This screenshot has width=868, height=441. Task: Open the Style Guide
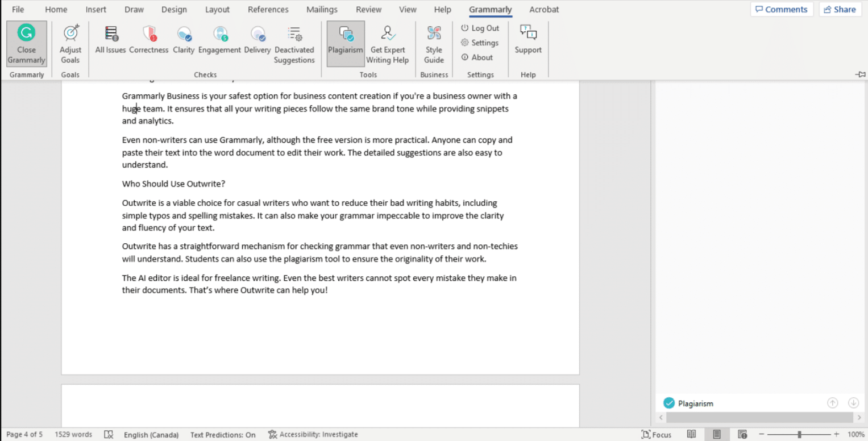(434, 44)
